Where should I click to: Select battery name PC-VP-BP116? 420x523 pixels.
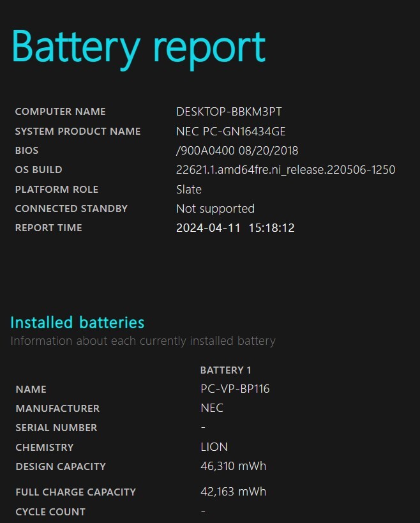coord(235,389)
